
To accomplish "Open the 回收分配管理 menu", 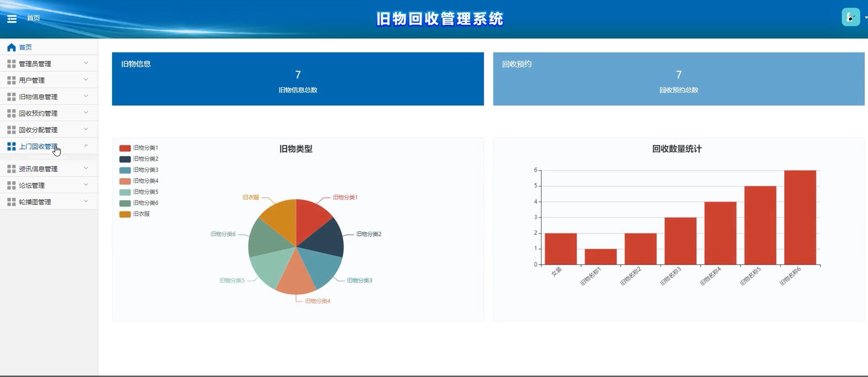I will pos(49,129).
